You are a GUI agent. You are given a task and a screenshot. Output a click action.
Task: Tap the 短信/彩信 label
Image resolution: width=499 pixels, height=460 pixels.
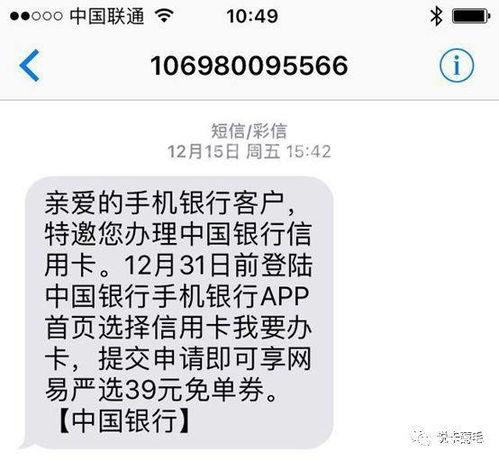point(249,131)
